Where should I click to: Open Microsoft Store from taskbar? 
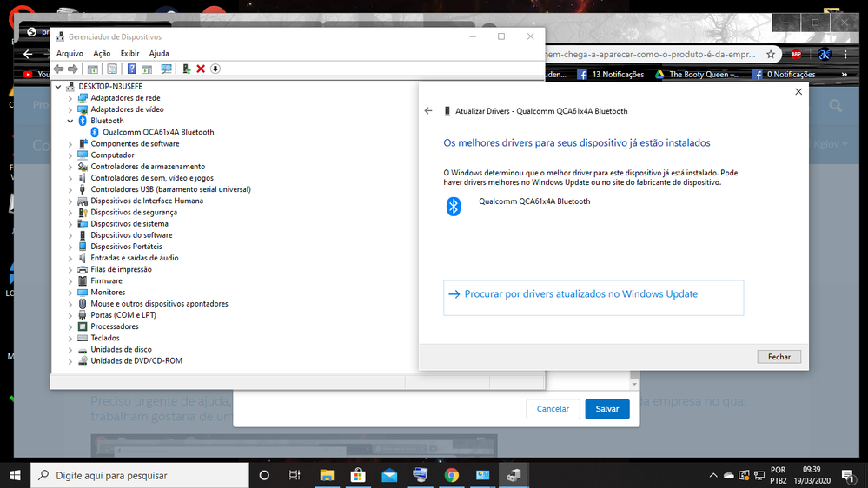point(358,475)
